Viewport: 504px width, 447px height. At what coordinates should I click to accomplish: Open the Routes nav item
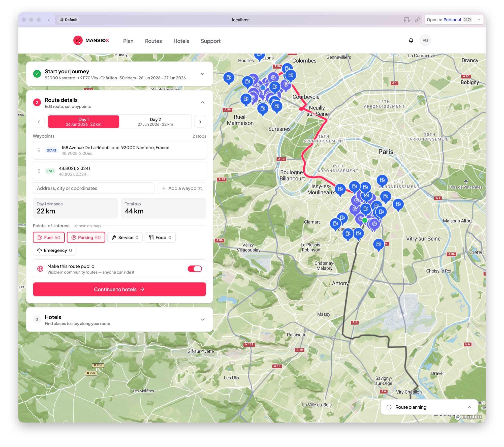pos(153,41)
